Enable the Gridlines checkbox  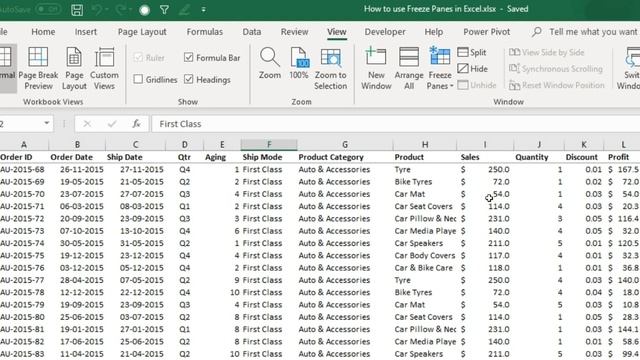[x=138, y=79]
